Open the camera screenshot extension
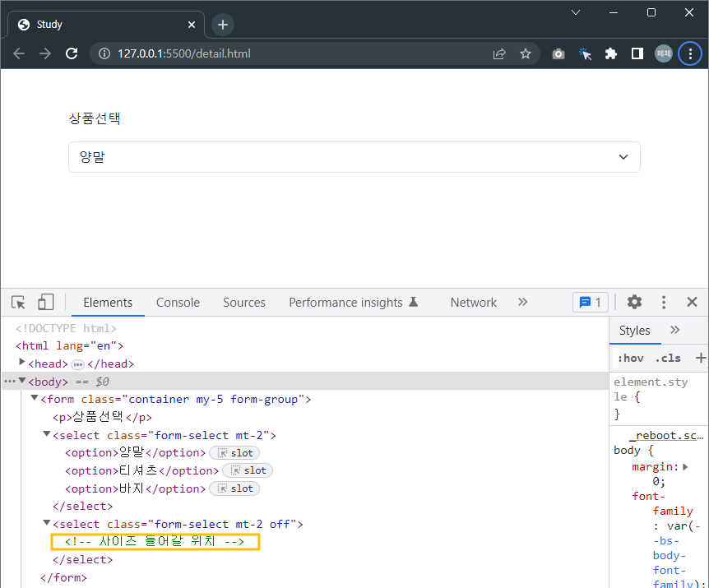 pos(558,53)
